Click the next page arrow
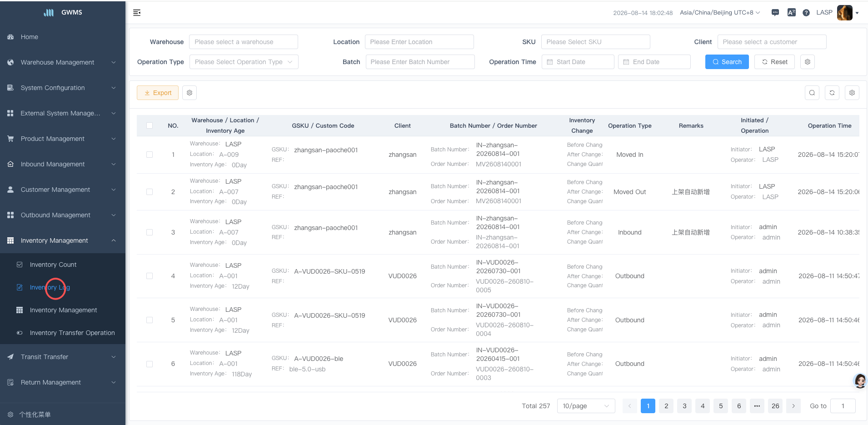This screenshot has width=868, height=425. [x=793, y=406]
